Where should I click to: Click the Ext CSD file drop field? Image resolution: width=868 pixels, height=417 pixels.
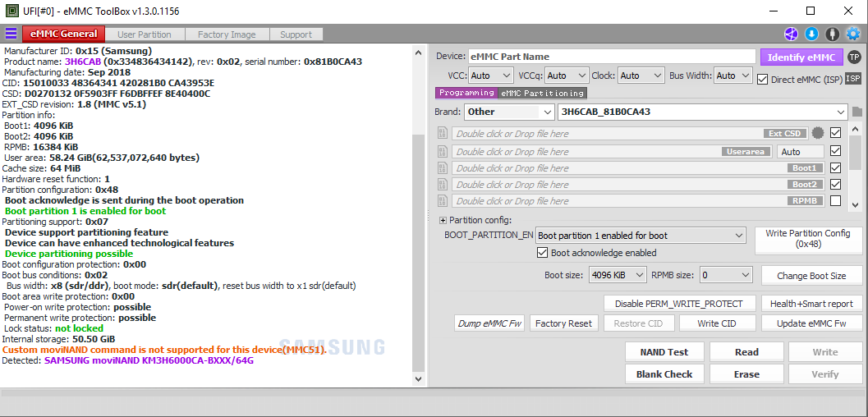630,133
